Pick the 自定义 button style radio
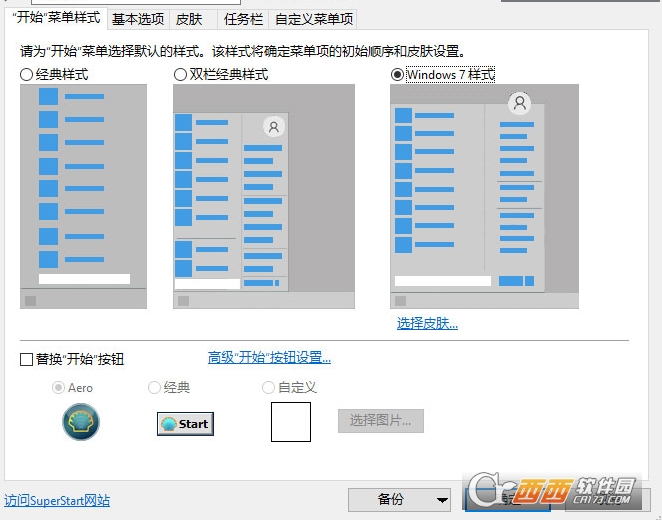The image size is (662, 520). (x=268, y=387)
